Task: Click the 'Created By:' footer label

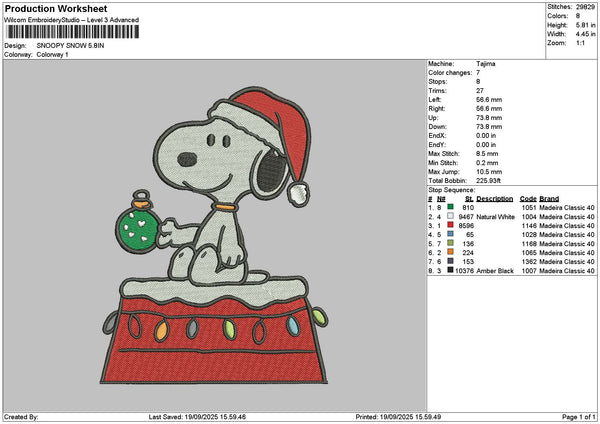Action: click(x=21, y=417)
